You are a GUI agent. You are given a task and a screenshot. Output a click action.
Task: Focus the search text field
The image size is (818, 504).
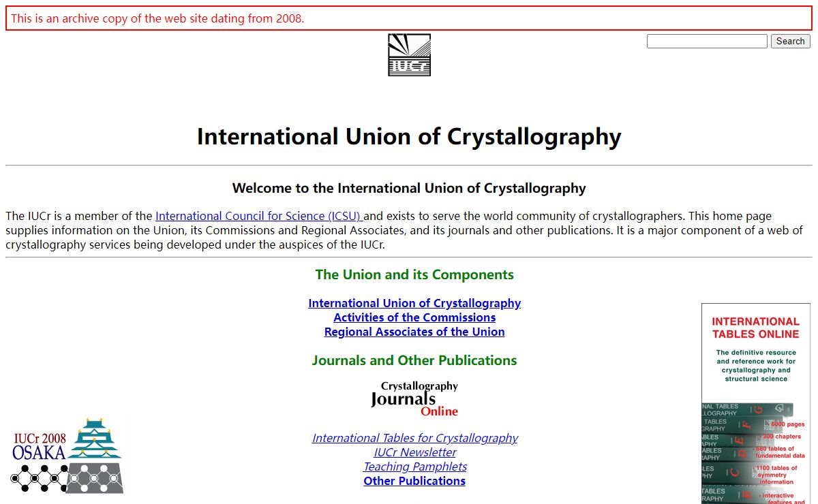pos(707,42)
